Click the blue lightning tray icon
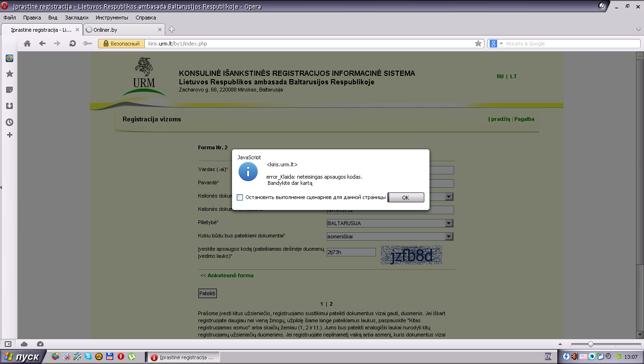 click(x=566, y=356)
